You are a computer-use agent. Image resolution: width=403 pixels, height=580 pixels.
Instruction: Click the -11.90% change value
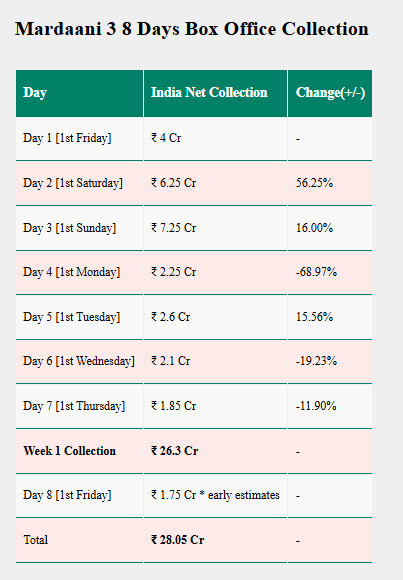[316, 406]
